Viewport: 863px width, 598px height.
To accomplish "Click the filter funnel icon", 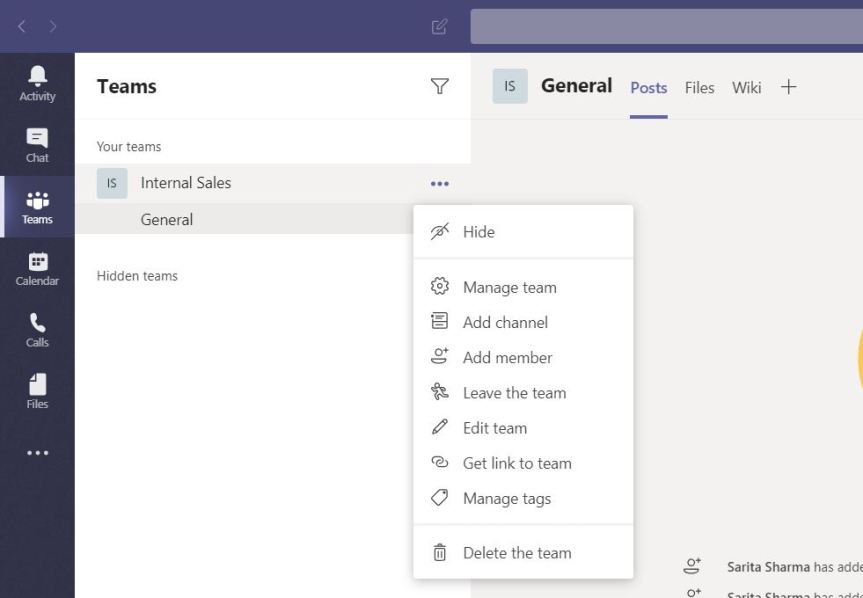I will click(x=439, y=87).
